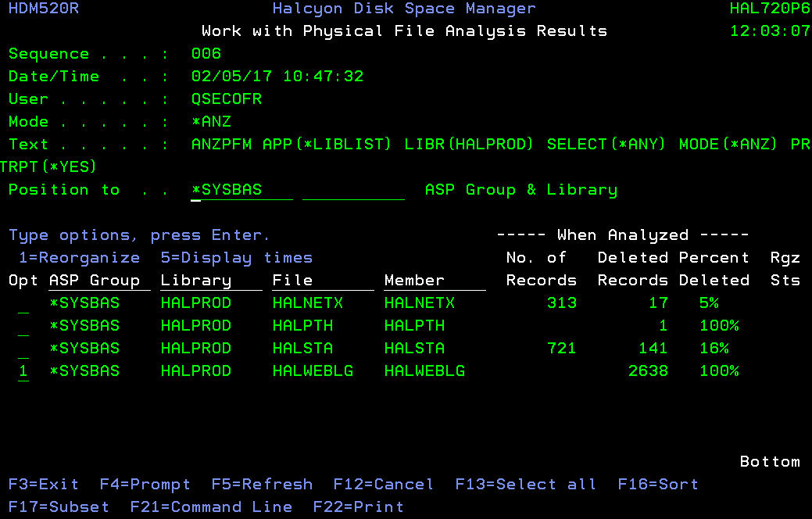Select file name HALWEBLG in File column
The image size is (812, 519).
313,370
